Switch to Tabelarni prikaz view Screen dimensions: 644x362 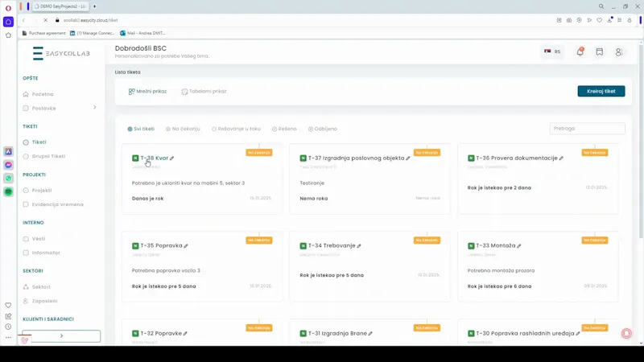pyautogui.click(x=204, y=92)
